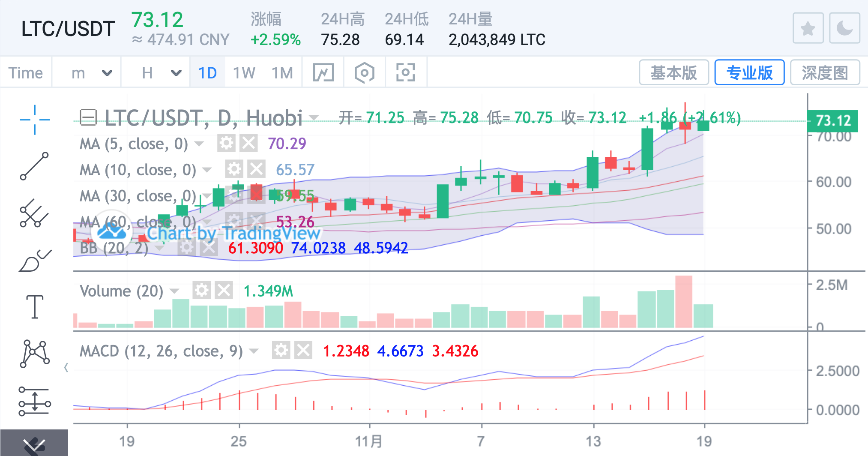Select the brush drawing tool
Viewport: 868px width, 456px height.
(x=35, y=261)
